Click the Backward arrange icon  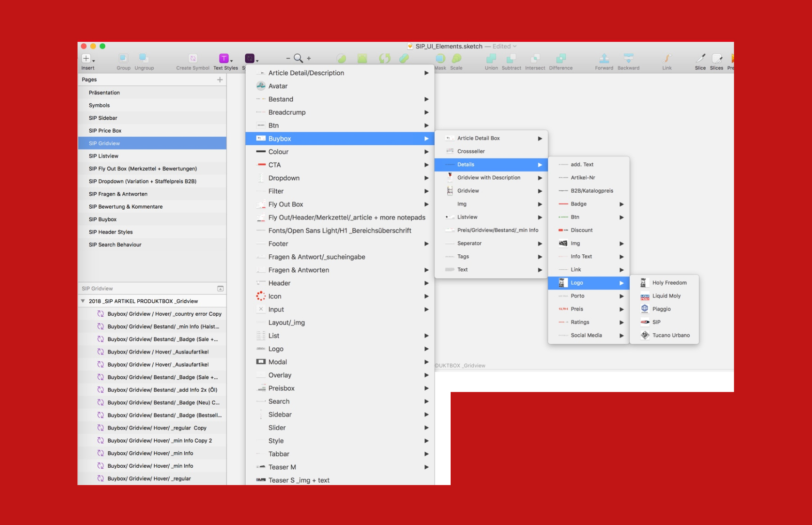tap(628, 58)
